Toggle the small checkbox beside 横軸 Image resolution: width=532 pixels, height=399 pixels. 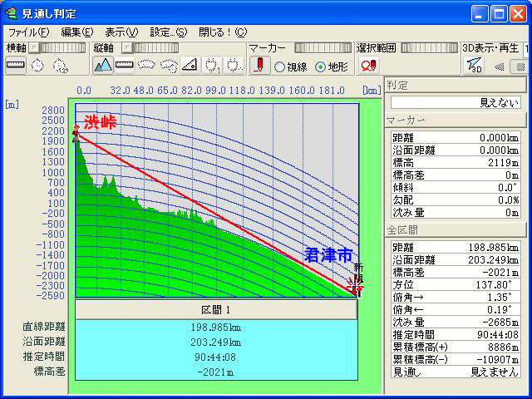click(33, 48)
